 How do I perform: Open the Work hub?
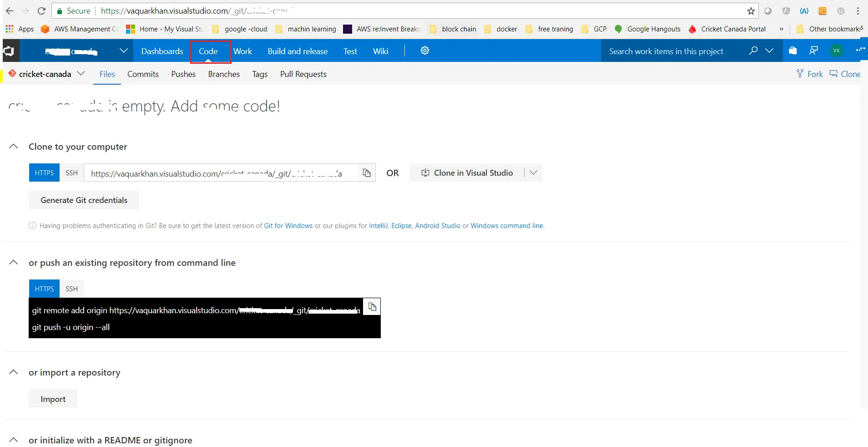click(x=242, y=51)
